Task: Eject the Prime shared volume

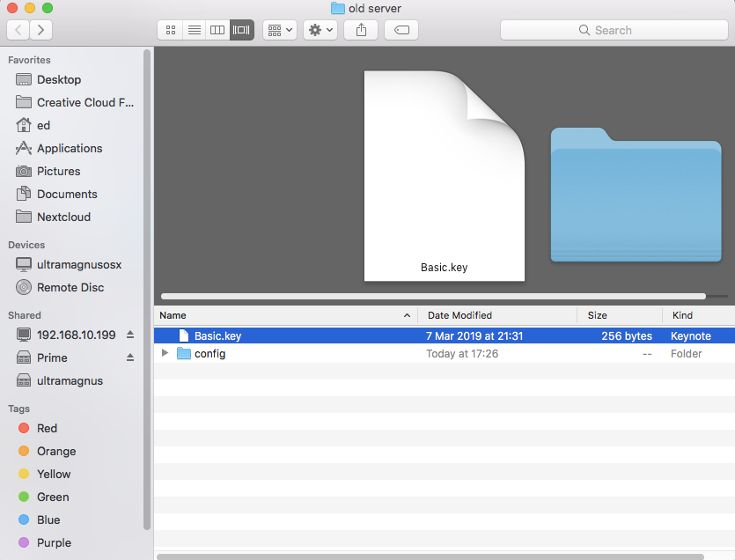Action: 130,357
